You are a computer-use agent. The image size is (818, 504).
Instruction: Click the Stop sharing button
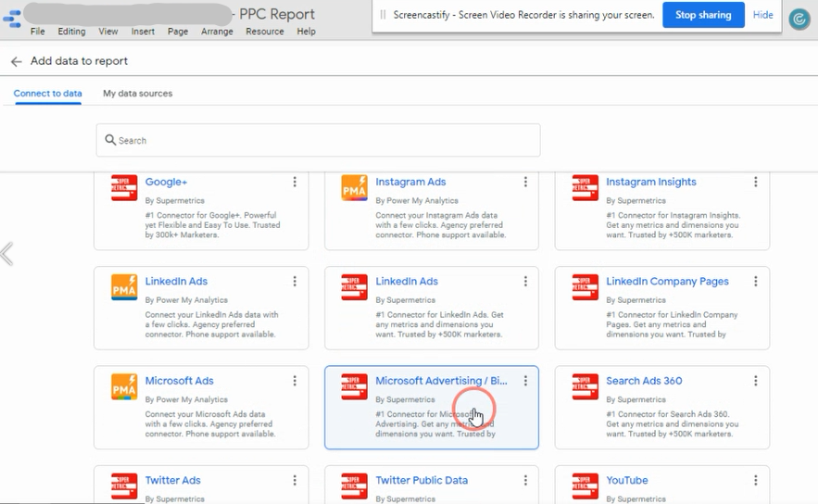(703, 15)
